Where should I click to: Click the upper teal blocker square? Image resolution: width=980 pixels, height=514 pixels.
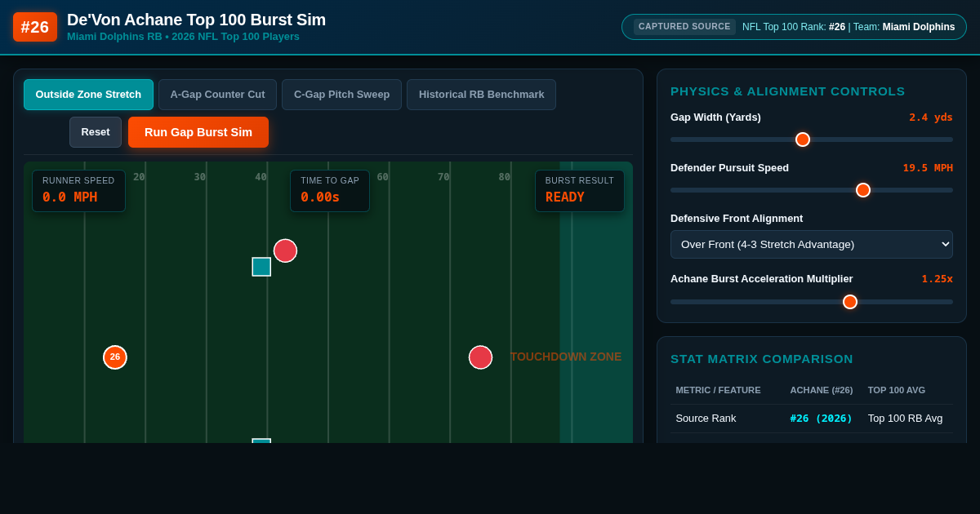tap(261, 267)
